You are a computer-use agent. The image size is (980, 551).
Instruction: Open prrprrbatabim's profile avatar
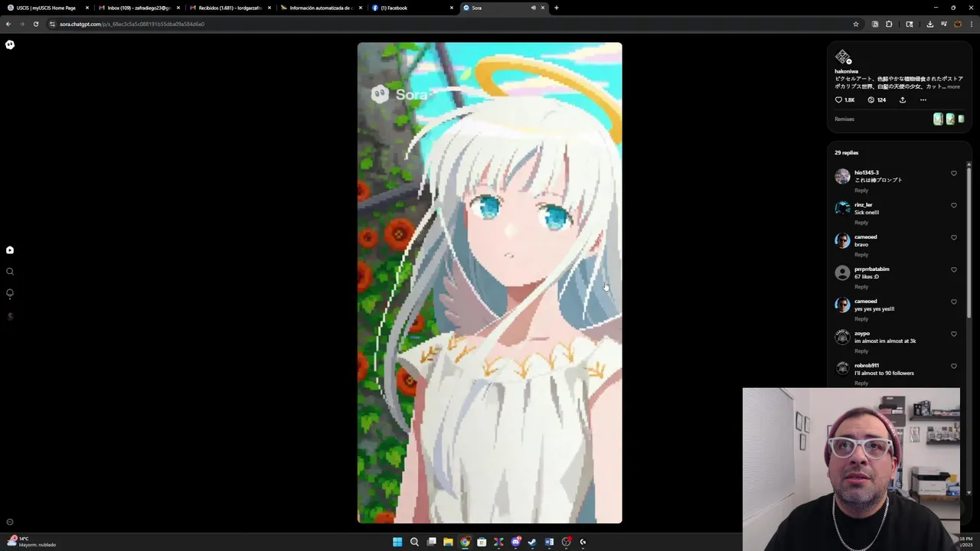pos(842,272)
